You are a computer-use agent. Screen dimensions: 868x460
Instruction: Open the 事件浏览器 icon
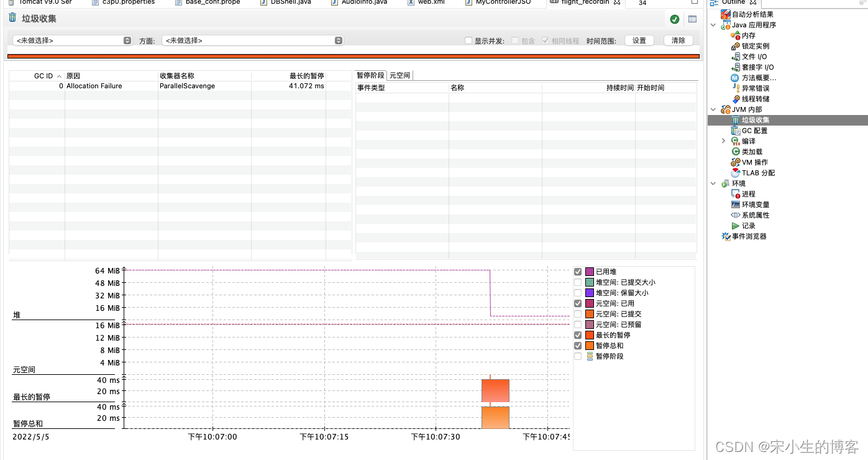click(726, 236)
